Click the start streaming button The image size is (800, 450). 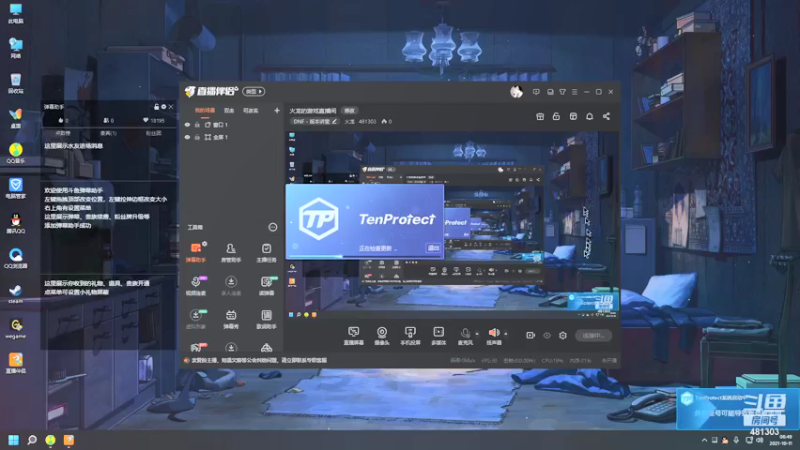click(x=593, y=335)
